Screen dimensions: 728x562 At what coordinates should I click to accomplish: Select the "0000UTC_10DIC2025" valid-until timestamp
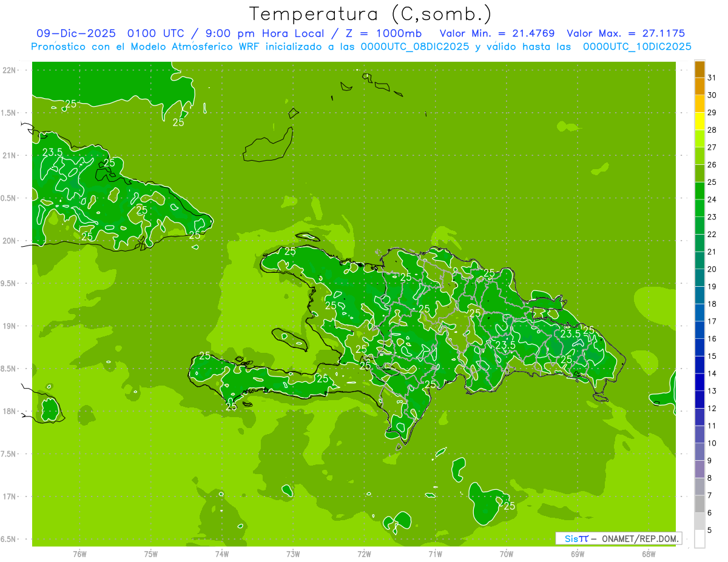tap(637, 47)
